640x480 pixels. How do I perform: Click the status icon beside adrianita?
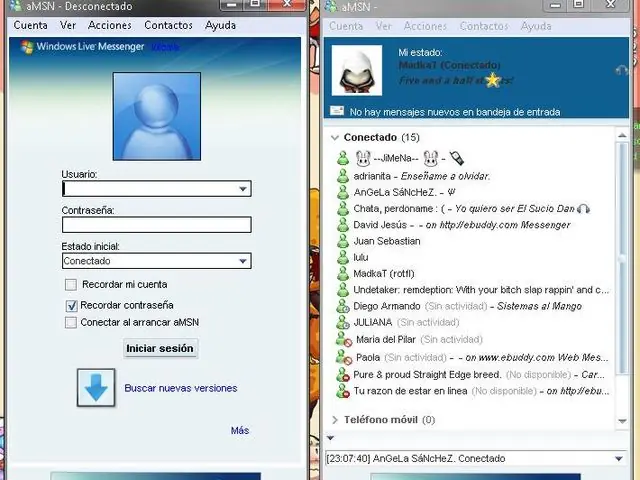pyautogui.click(x=343, y=176)
